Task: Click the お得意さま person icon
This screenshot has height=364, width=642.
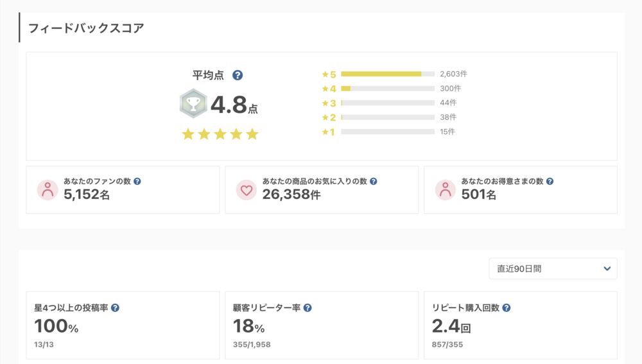Action: (x=446, y=190)
